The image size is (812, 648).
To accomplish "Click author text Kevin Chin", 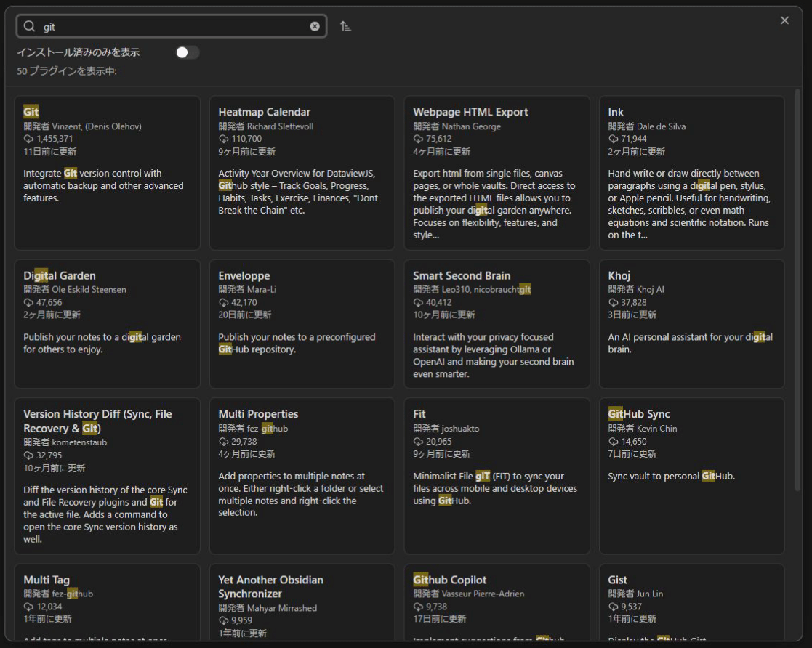I will [x=656, y=429].
